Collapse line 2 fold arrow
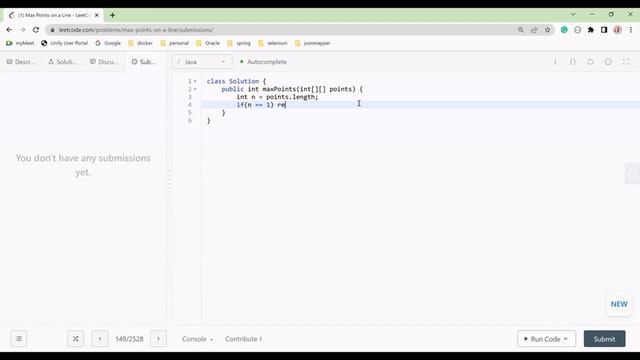Screen dimensions: 640x360 pos(195,89)
